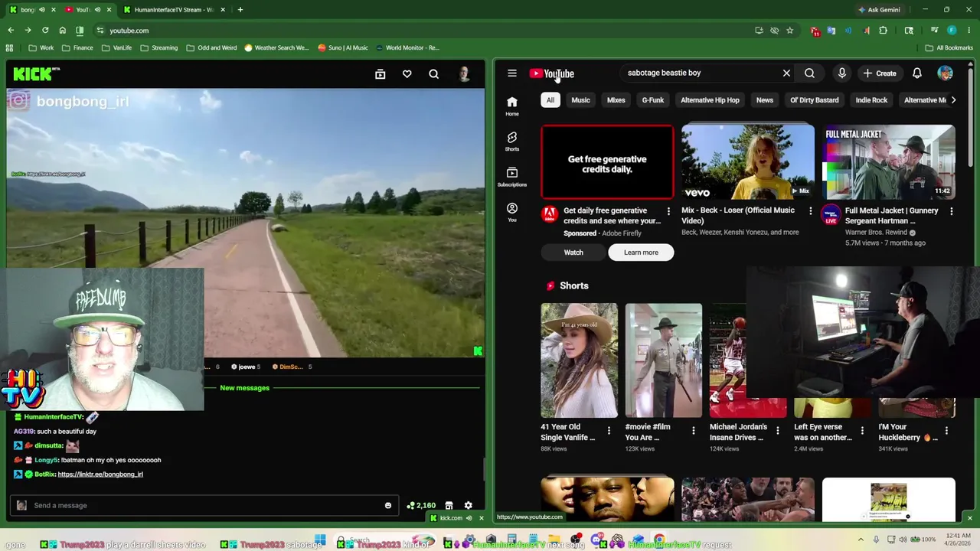Open Kick following heart icon

407,74
